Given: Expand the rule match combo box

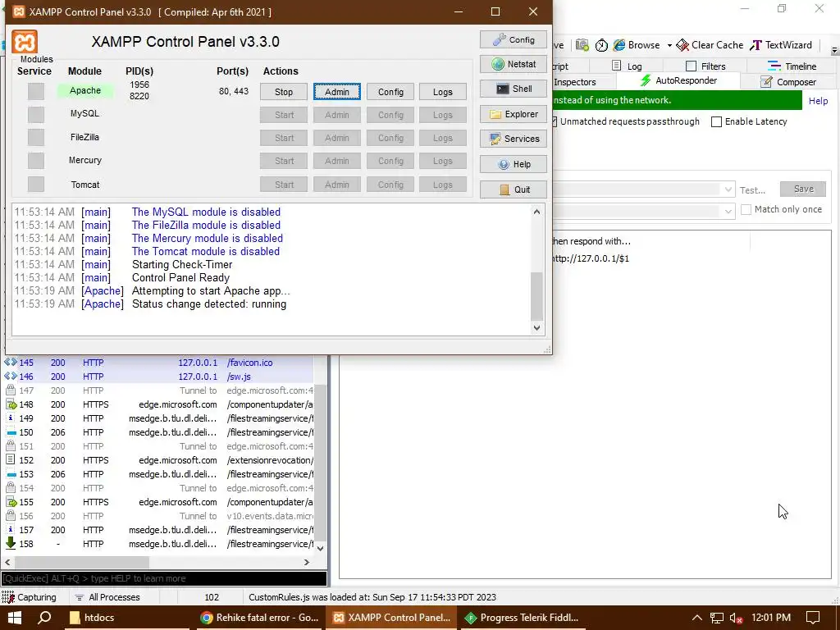Looking at the screenshot, I should click(x=728, y=189).
